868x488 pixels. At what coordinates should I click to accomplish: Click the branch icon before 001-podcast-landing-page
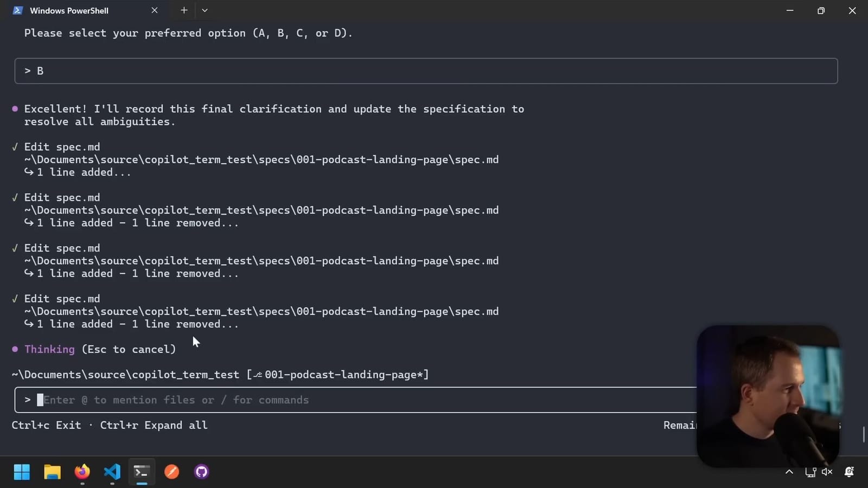(257, 374)
